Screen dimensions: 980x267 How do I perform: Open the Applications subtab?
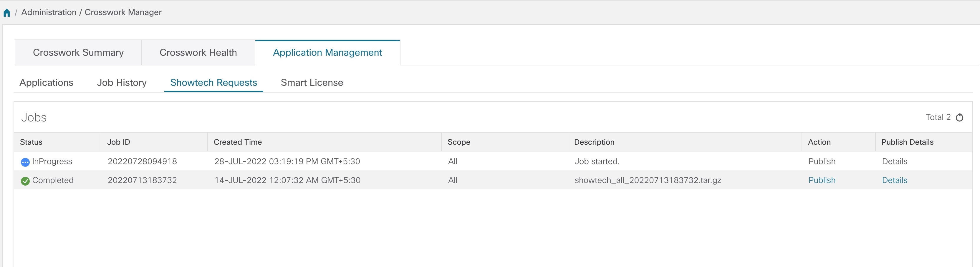tap(47, 82)
